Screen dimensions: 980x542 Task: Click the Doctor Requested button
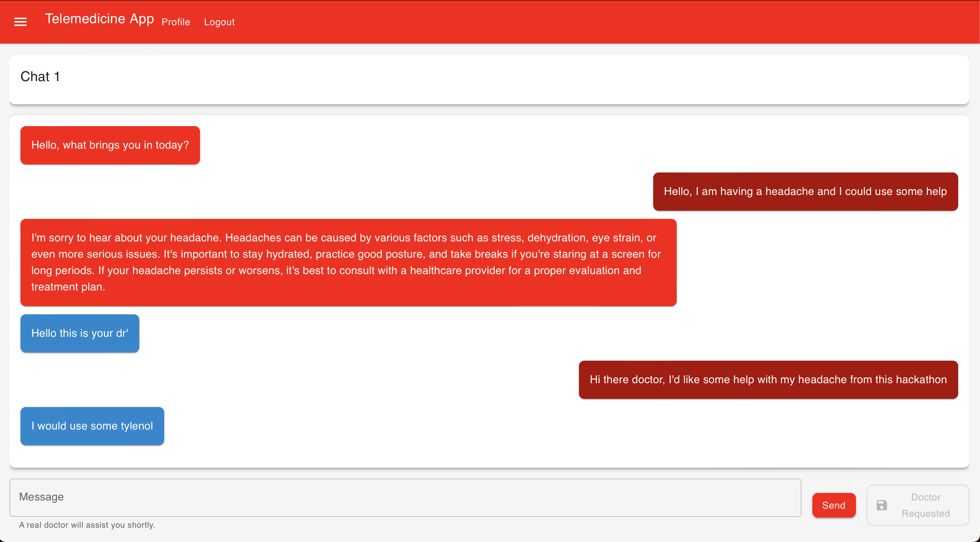917,505
